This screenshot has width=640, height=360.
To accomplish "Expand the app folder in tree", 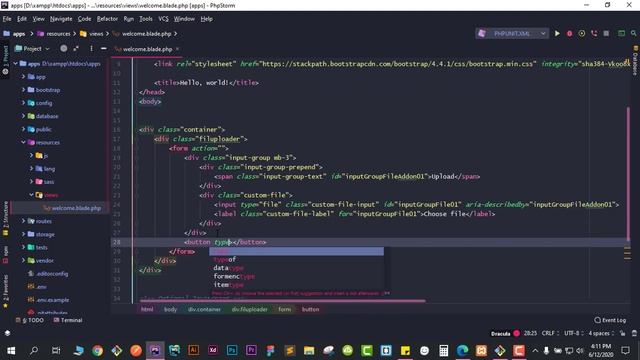I will coord(23,77).
